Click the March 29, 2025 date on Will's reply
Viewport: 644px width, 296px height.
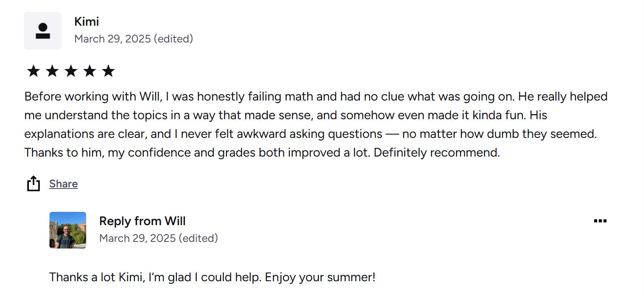tap(137, 238)
